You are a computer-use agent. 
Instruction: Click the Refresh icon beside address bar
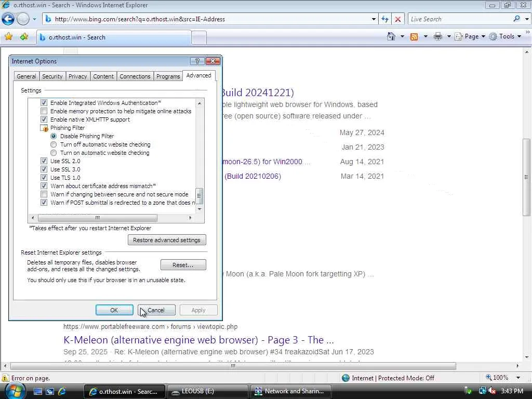[385, 19]
